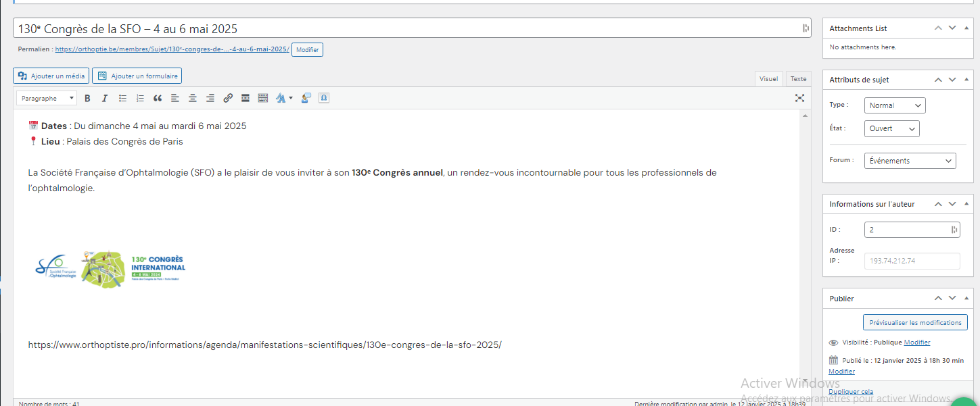Click the icon inside the author ID field
The width and height of the screenshot is (980, 406).
click(954, 230)
